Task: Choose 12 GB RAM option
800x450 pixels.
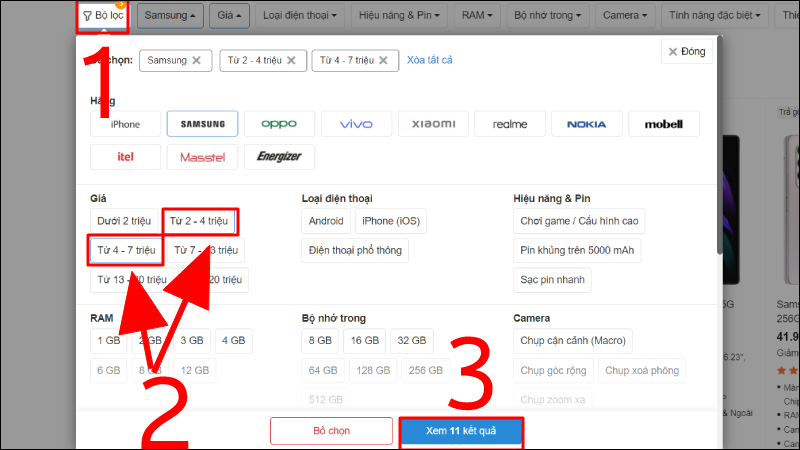Action: tap(195, 370)
